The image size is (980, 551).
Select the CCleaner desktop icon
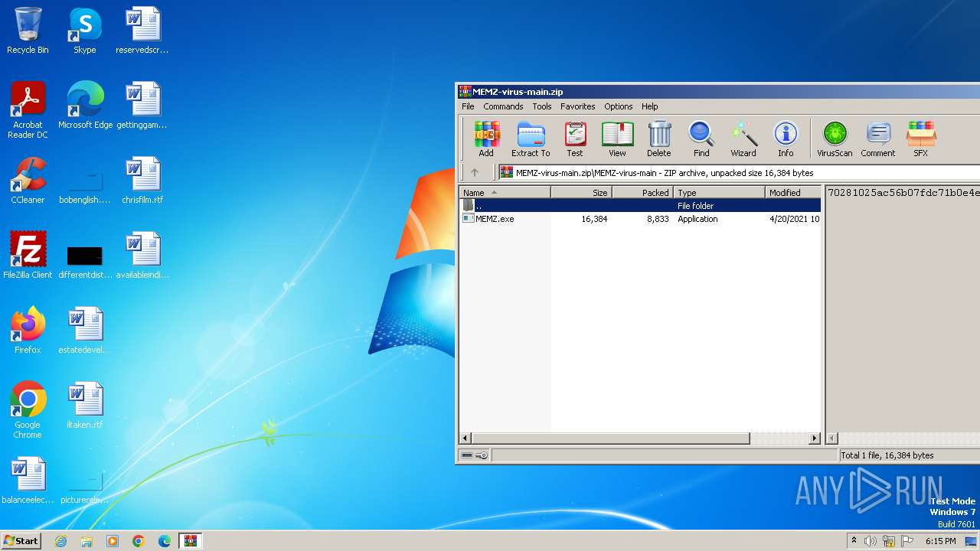(x=28, y=181)
